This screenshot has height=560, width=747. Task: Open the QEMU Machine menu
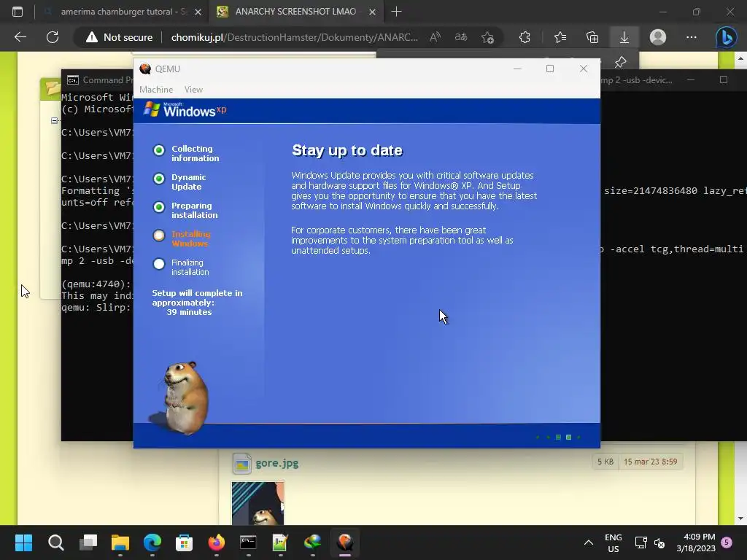tap(156, 90)
